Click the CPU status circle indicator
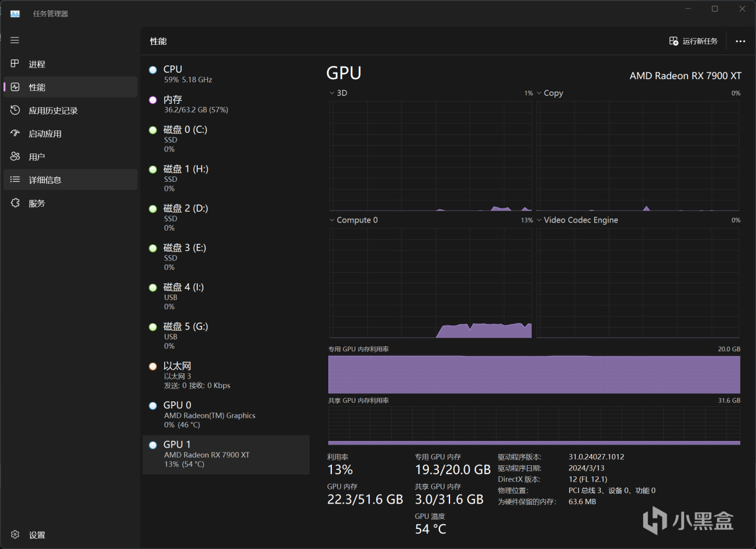 (x=153, y=70)
